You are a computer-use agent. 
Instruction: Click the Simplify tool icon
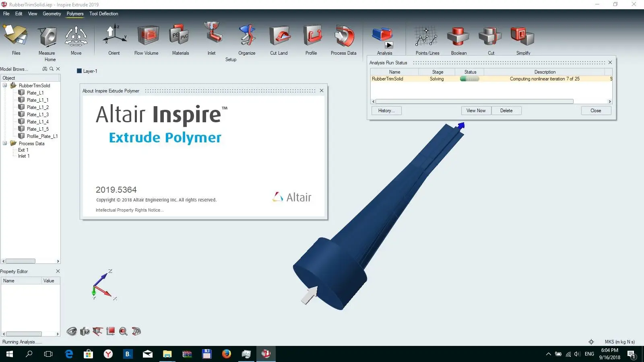[x=522, y=36]
